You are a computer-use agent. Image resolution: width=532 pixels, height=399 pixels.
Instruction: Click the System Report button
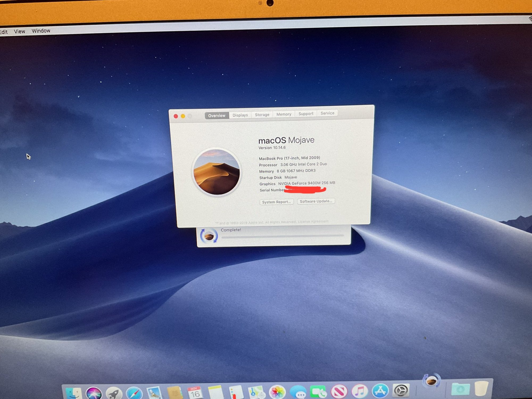(276, 202)
